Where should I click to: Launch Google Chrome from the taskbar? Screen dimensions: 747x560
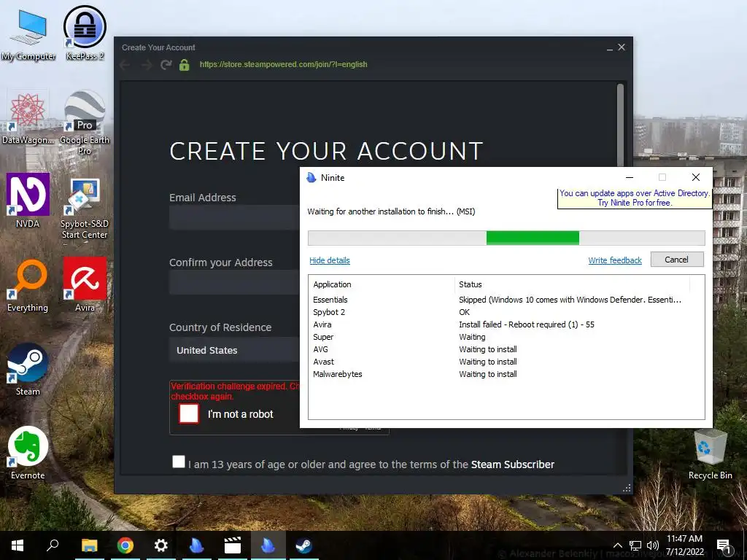[x=125, y=545]
